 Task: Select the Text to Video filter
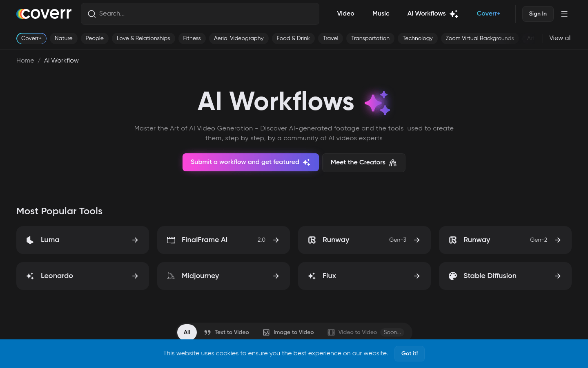click(x=227, y=332)
